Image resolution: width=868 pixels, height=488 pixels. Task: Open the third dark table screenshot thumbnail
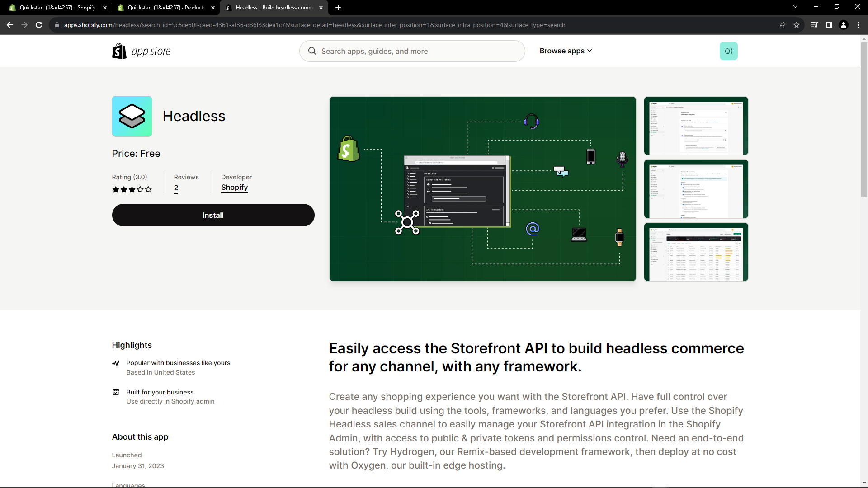(x=696, y=252)
